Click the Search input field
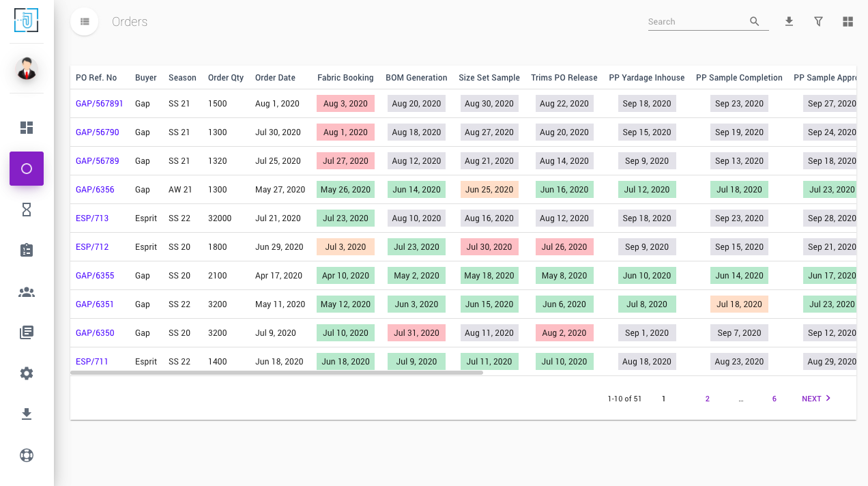The height and width of the screenshot is (486, 868). click(x=696, y=22)
